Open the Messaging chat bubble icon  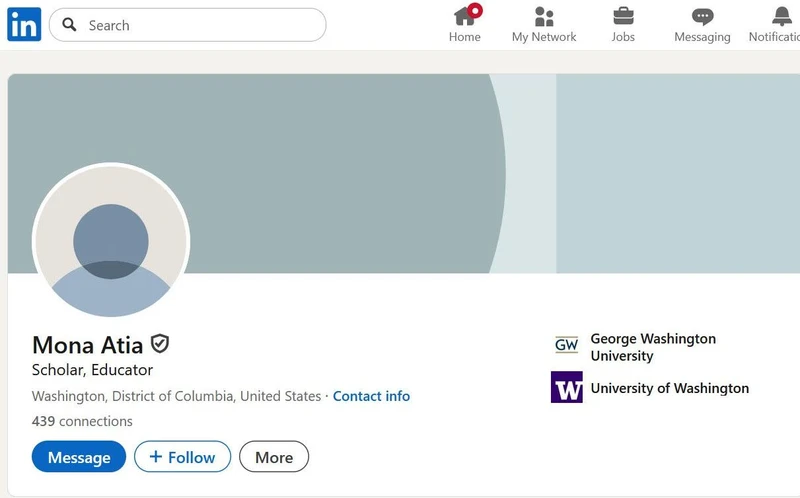[x=702, y=17]
